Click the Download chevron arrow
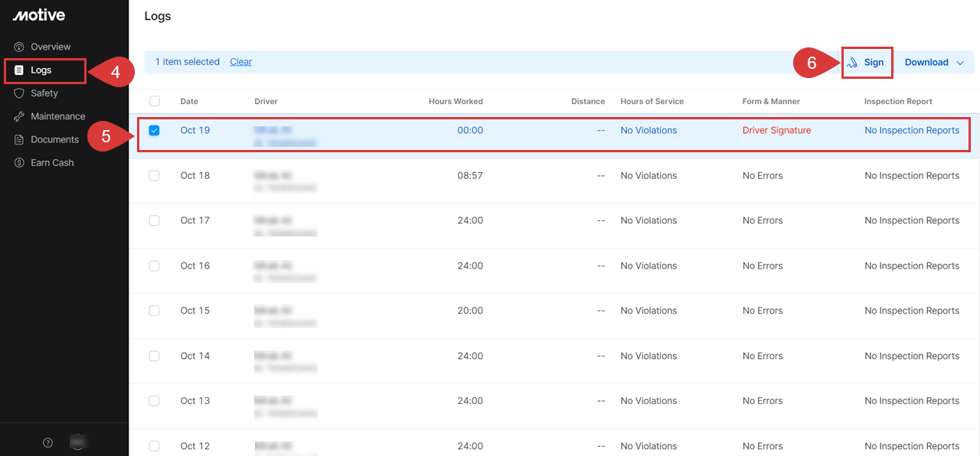Screen dimensions: 980x456 [960, 63]
